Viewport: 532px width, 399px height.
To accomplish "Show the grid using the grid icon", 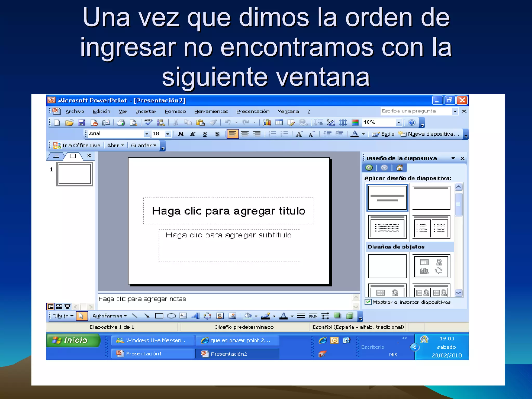I will [343, 122].
